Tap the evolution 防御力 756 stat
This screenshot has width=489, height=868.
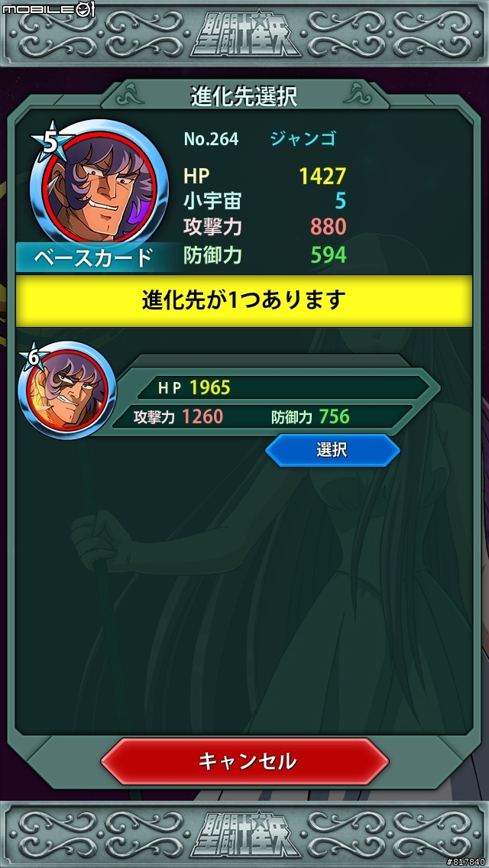click(311, 416)
